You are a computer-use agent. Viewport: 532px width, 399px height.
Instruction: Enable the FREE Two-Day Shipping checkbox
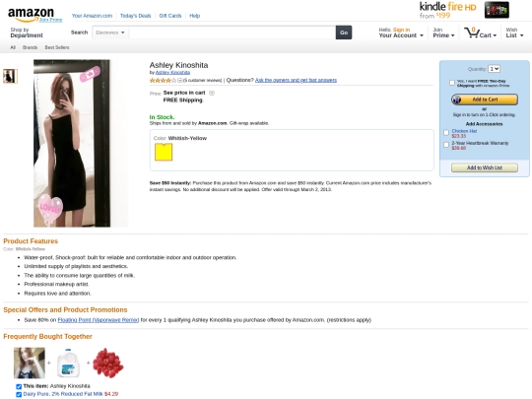452,83
